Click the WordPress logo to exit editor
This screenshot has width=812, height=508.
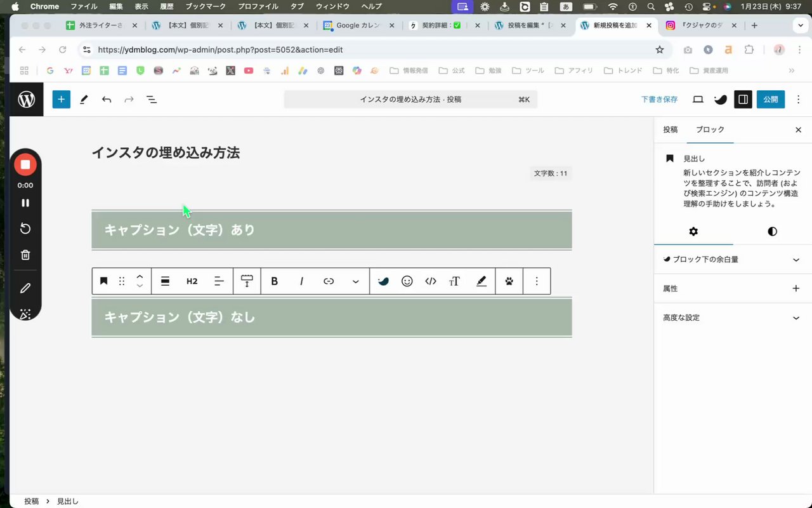click(x=27, y=100)
